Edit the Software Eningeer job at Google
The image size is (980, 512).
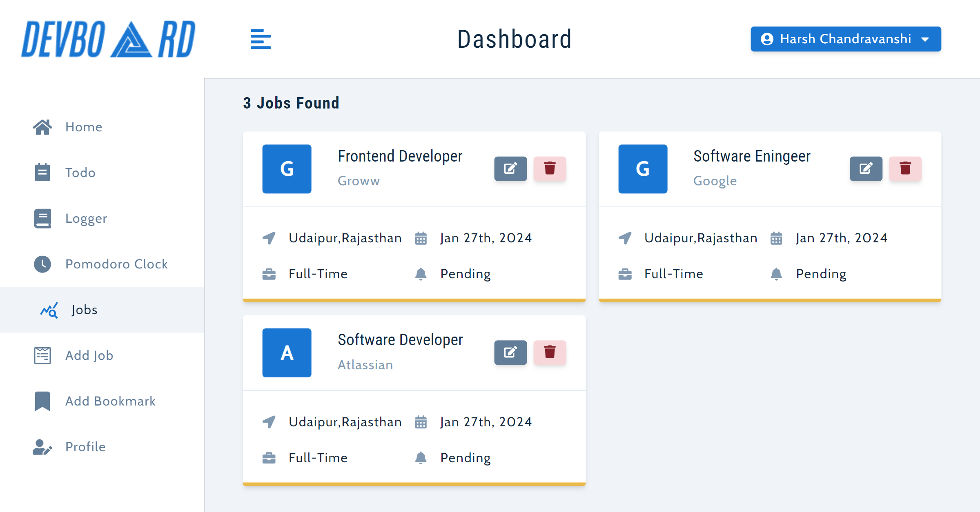click(x=866, y=168)
